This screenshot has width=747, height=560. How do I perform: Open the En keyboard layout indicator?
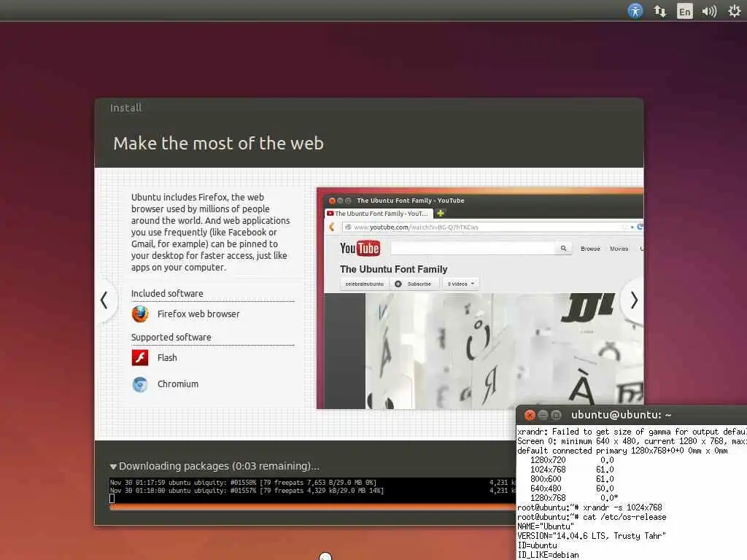pyautogui.click(x=684, y=12)
